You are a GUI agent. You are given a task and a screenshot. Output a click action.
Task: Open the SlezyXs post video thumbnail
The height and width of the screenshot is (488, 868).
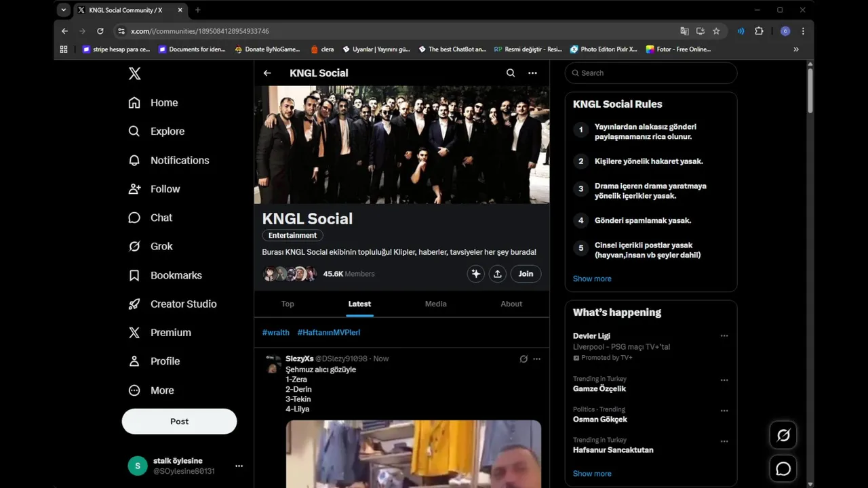[414, 454]
